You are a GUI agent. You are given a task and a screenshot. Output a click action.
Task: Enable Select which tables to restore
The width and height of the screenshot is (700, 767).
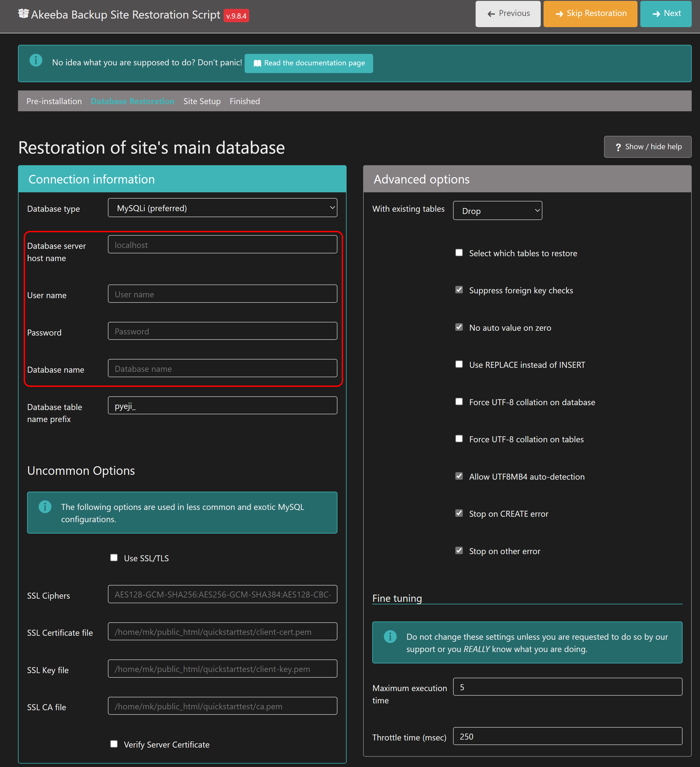tap(459, 253)
